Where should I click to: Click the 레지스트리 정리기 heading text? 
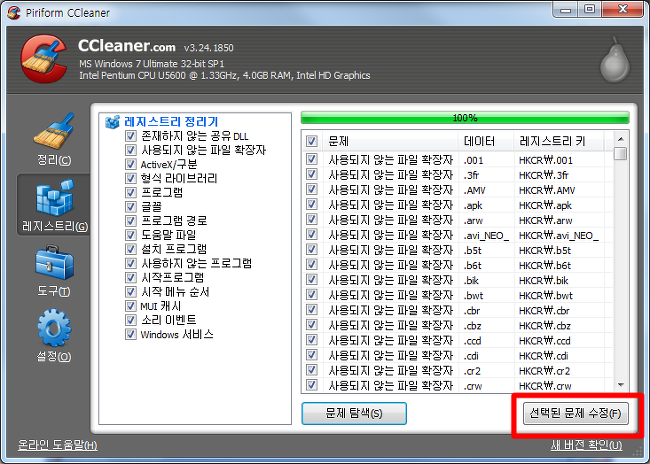[x=171, y=122]
